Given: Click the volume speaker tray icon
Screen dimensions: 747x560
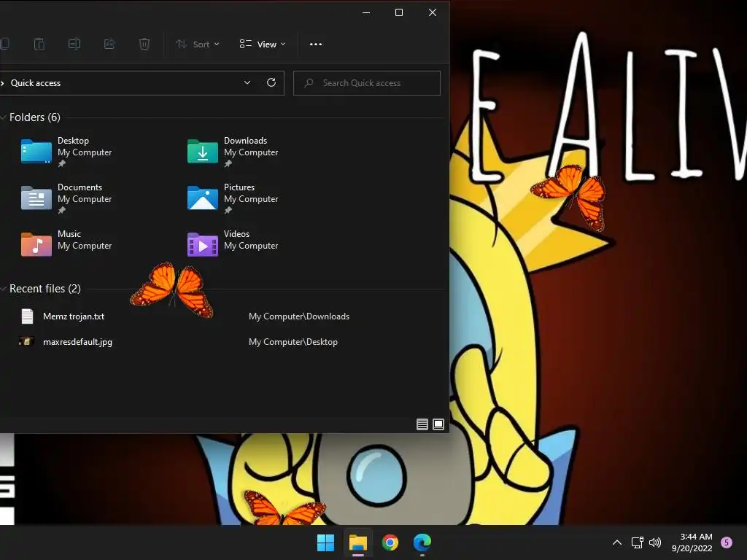Looking at the screenshot, I should tap(656, 542).
